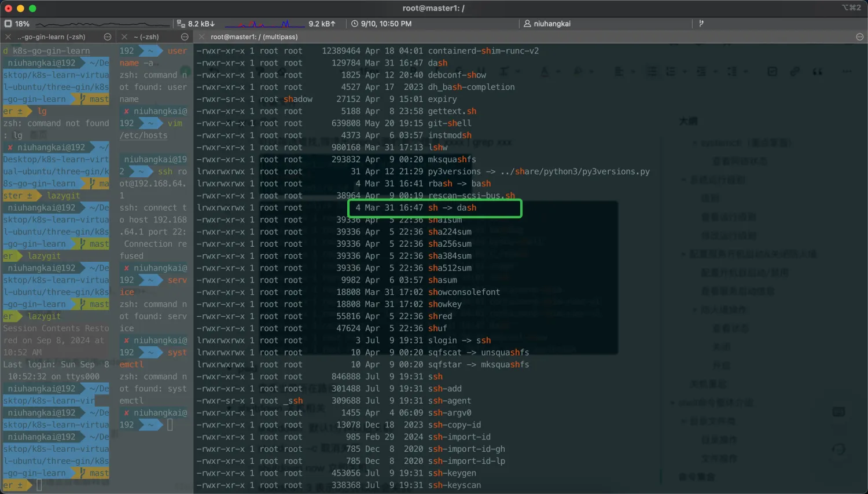Click the ssh-keygen file entry
Viewport: 868px width, 494px height.
(x=452, y=473)
